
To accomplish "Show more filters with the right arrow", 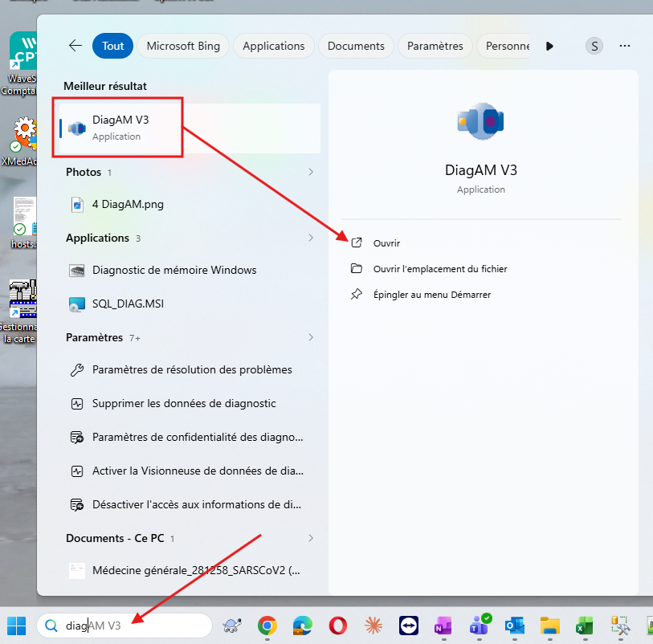I will [549, 46].
